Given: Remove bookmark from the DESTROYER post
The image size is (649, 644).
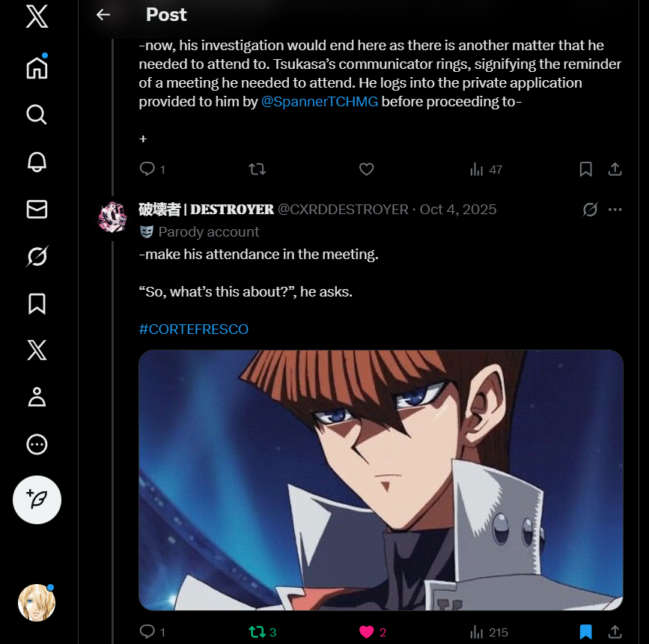Looking at the screenshot, I should pyautogui.click(x=586, y=632).
